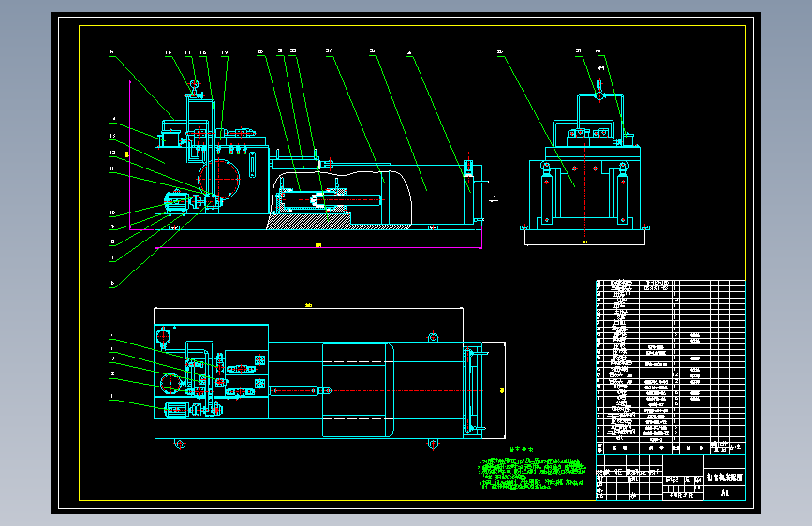Select the pressure gauge in the front view
This screenshot has height=526, width=812.
click(x=194, y=85)
